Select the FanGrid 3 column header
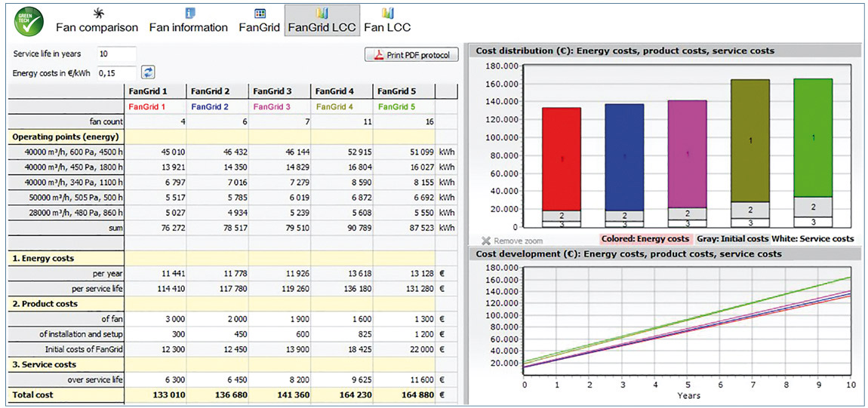The image size is (868, 408). pos(279,90)
